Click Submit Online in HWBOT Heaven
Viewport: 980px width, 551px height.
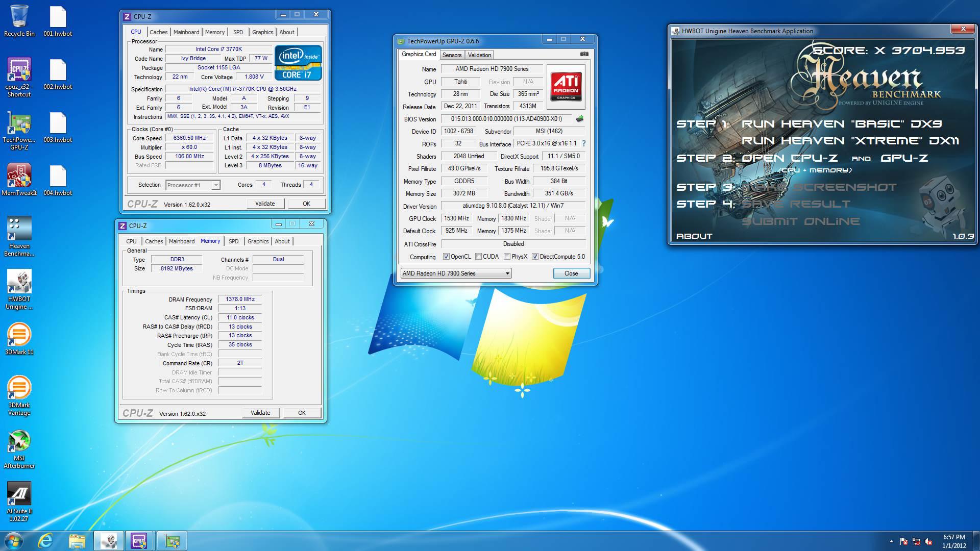click(x=801, y=221)
